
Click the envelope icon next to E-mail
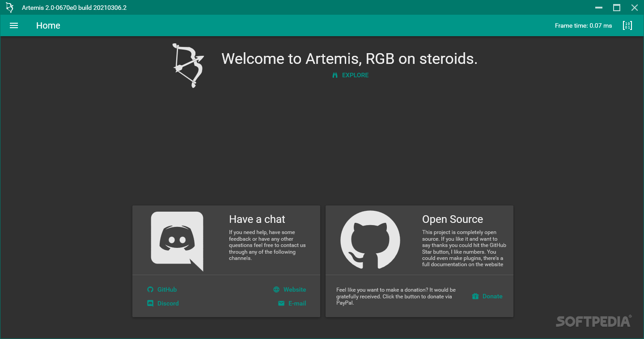click(281, 303)
